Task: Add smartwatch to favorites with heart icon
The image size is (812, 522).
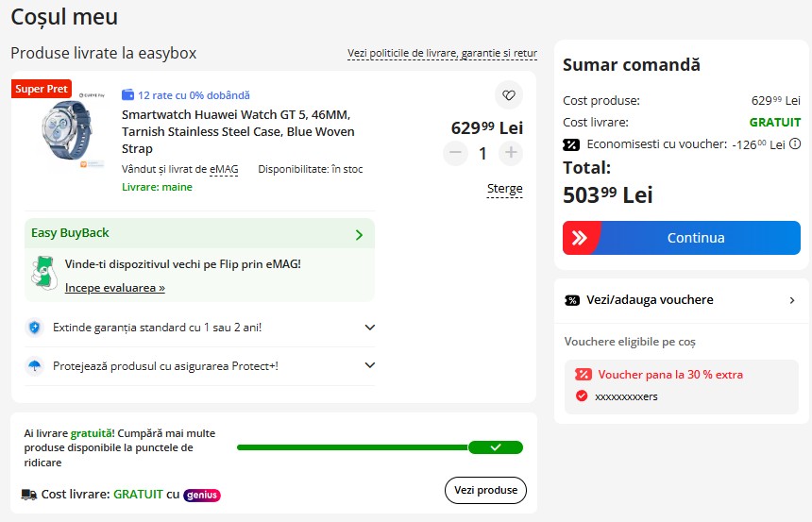Action: point(509,95)
